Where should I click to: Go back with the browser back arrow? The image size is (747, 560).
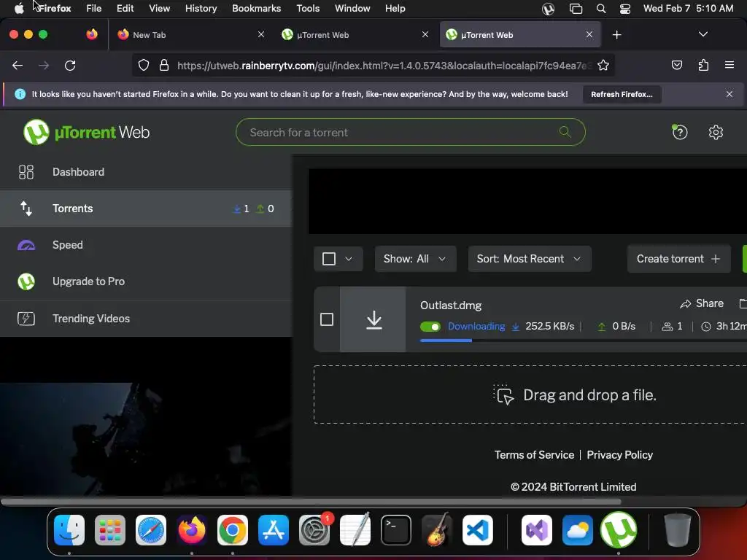coord(18,65)
